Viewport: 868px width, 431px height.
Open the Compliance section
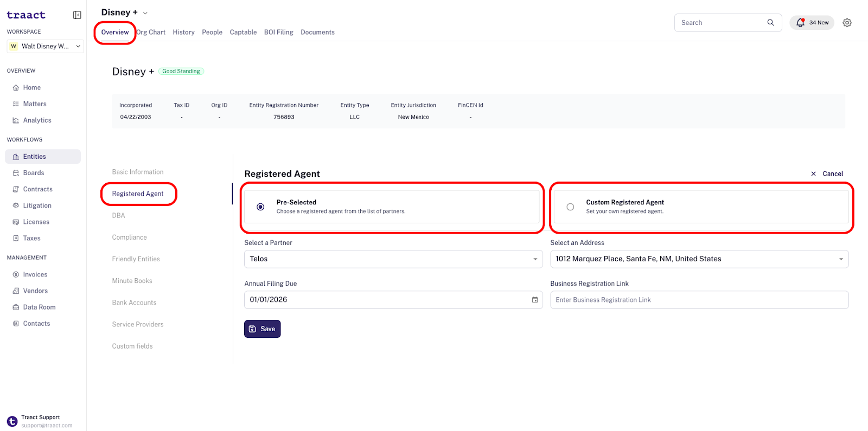click(129, 237)
